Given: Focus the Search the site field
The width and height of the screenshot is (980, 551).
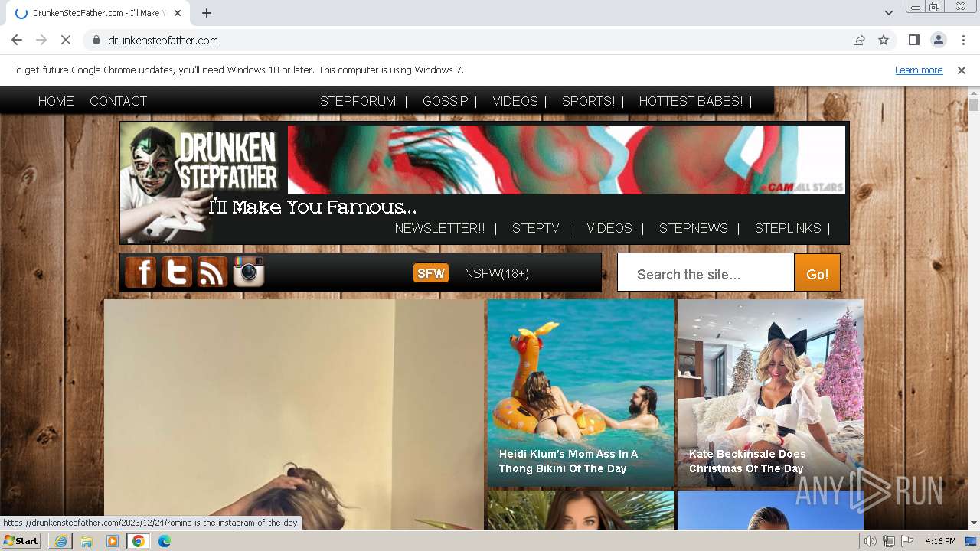Looking at the screenshot, I should coord(705,273).
